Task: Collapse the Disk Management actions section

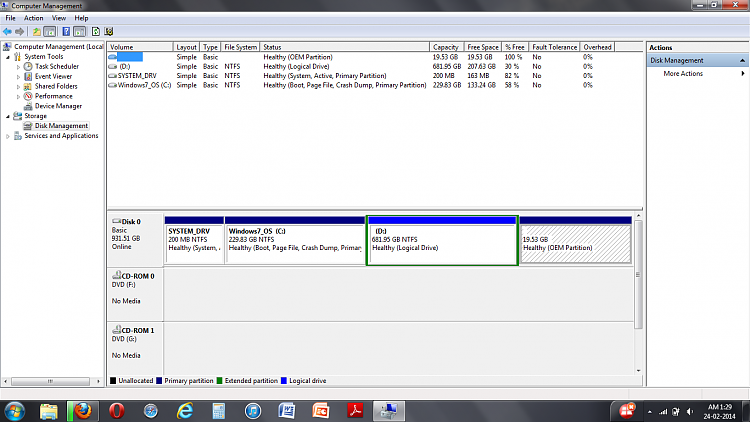Action: 742,60
